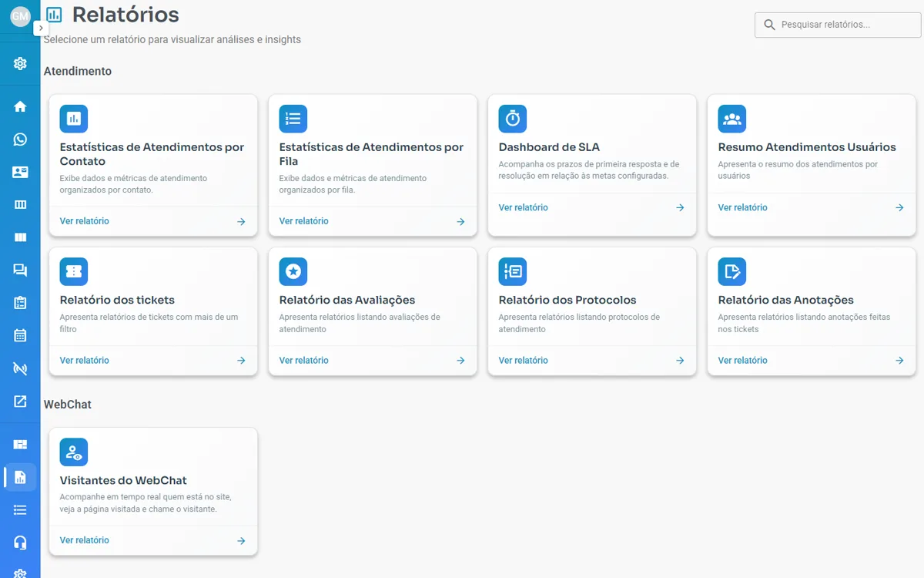
Task: Open Ver relatório for Estatísticas por Contato
Action: coord(85,221)
